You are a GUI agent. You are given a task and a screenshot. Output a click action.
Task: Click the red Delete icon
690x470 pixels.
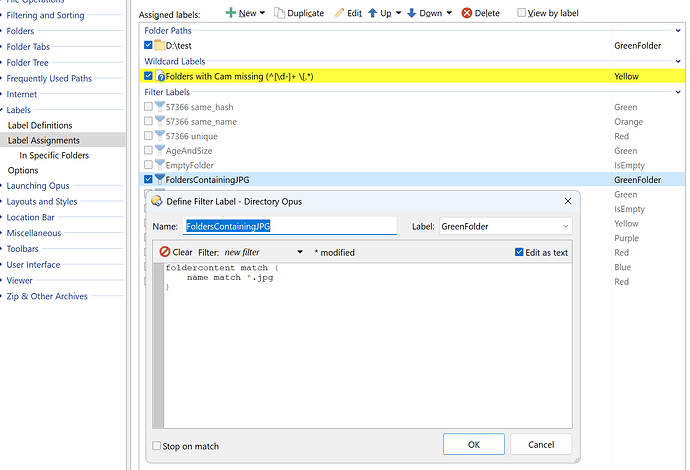click(466, 13)
